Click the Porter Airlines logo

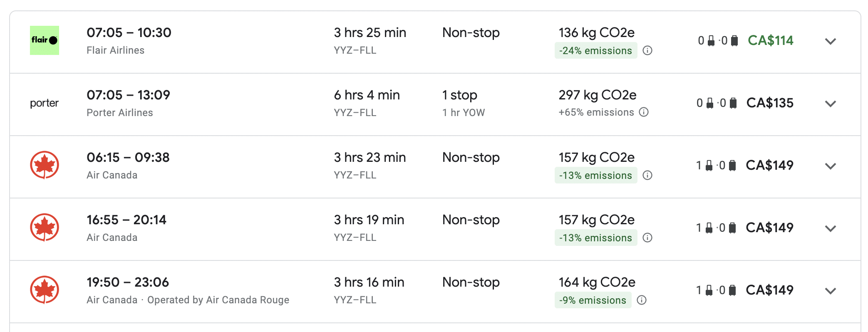point(45,103)
